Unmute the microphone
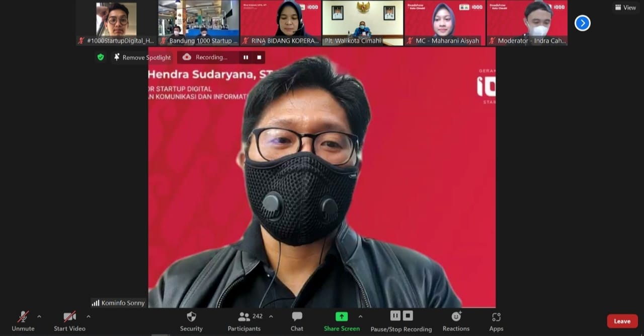Image resolution: width=644 pixels, height=336 pixels. (x=23, y=321)
